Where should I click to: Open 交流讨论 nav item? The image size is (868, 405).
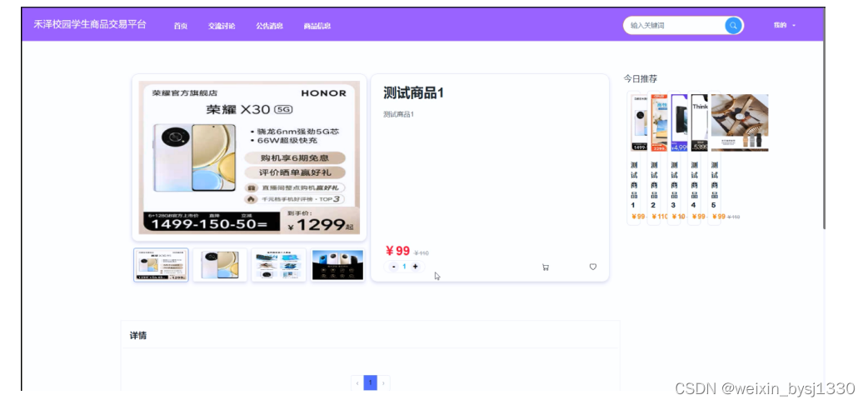tap(222, 26)
